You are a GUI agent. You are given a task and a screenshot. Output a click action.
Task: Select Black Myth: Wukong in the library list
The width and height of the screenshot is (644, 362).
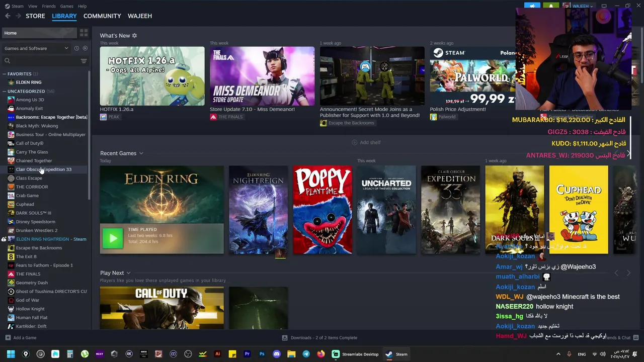coord(37,126)
